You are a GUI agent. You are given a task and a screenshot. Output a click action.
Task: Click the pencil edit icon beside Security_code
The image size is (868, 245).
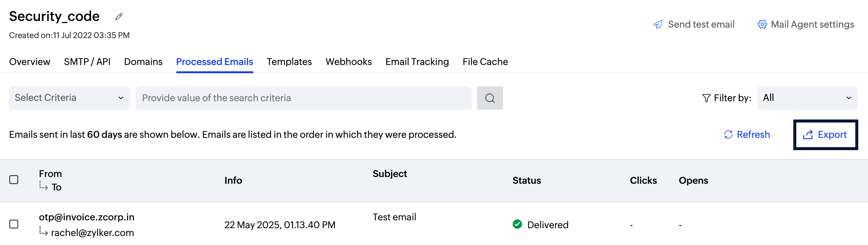coord(119,16)
